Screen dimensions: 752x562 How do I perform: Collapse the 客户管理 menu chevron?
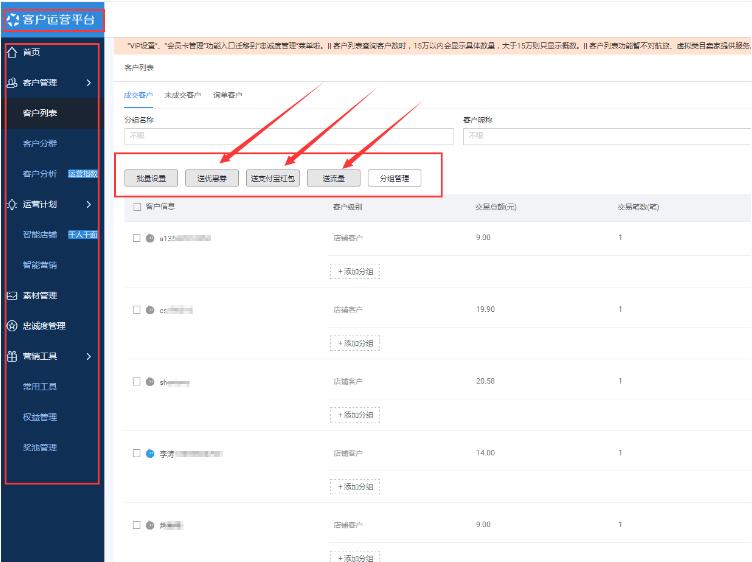coord(89,82)
